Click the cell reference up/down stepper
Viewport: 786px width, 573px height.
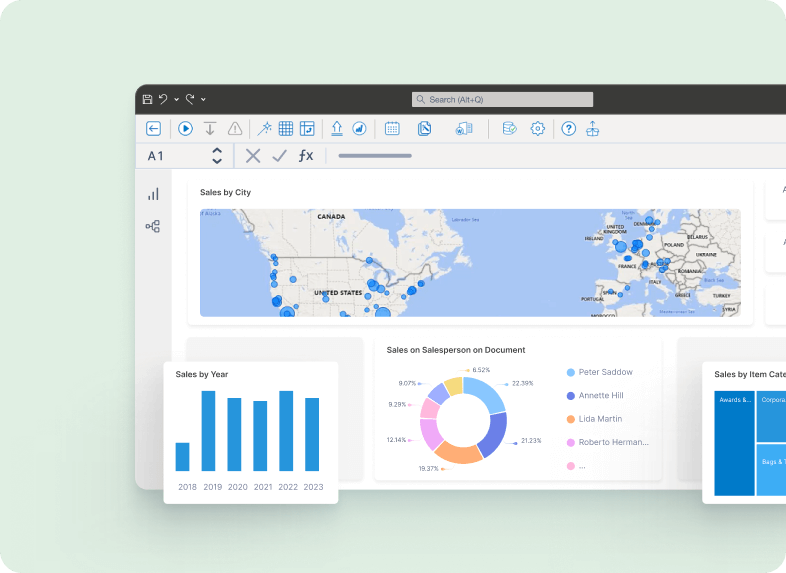coord(217,156)
